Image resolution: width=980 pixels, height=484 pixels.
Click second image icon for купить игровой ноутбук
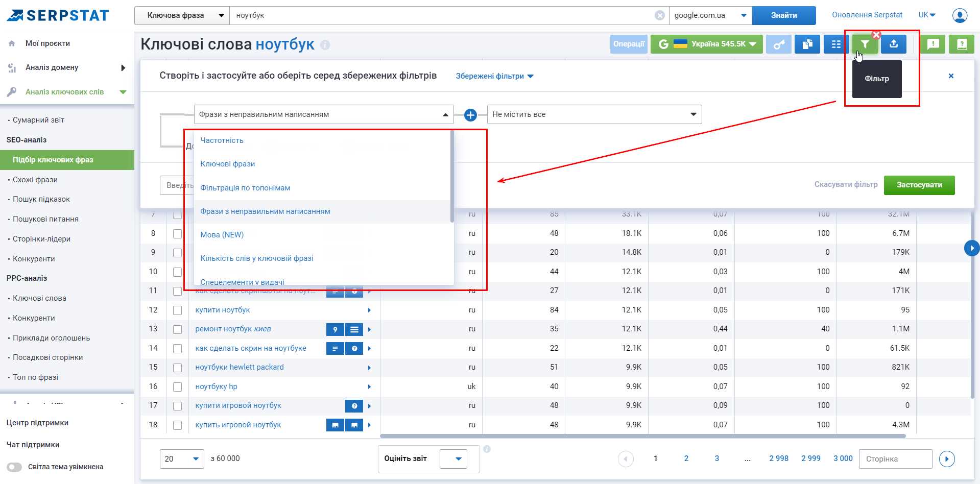pyautogui.click(x=354, y=425)
